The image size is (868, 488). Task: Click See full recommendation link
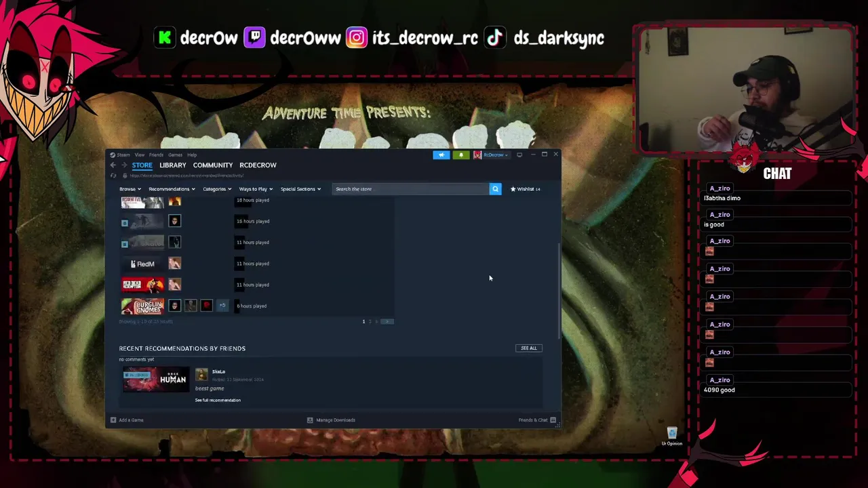click(218, 400)
